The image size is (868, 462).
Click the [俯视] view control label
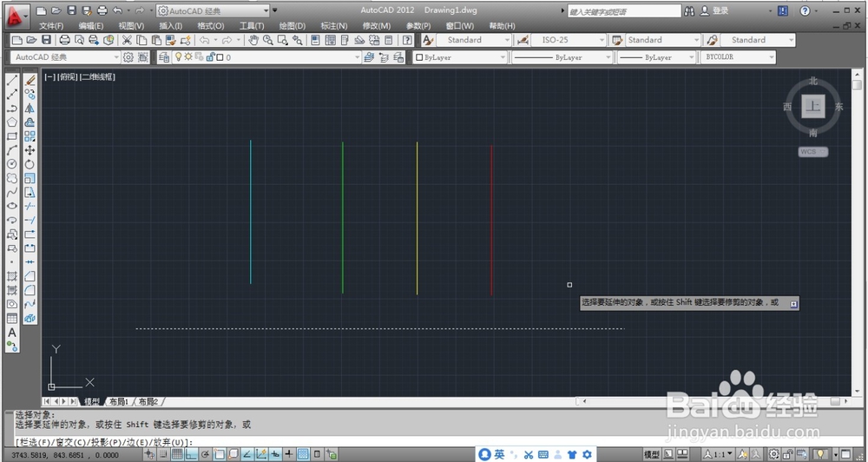68,77
